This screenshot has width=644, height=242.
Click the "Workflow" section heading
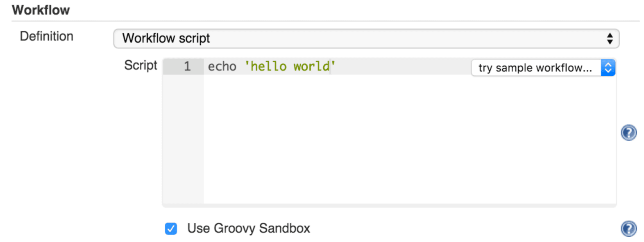pyautogui.click(x=41, y=10)
